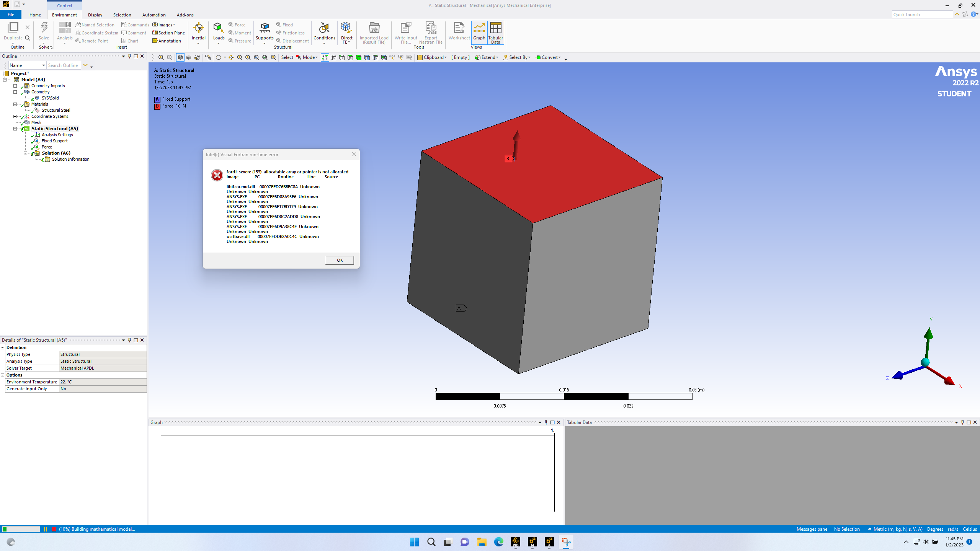Switch to the Display ribbon tab
This screenshot has height=551, width=980.
[x=95, y=15]
